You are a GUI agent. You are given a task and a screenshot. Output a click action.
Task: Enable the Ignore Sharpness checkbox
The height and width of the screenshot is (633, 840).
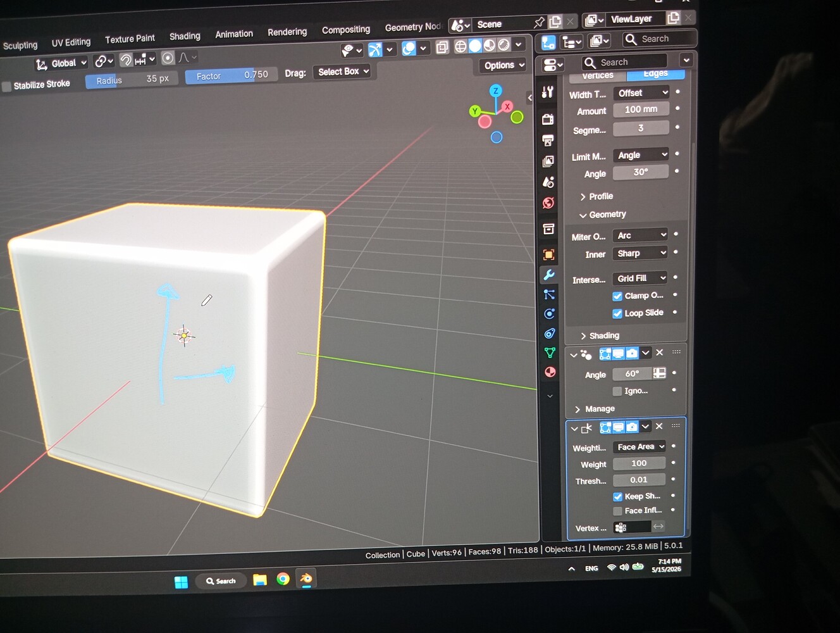pyautogui.click(x=617, y=391)
